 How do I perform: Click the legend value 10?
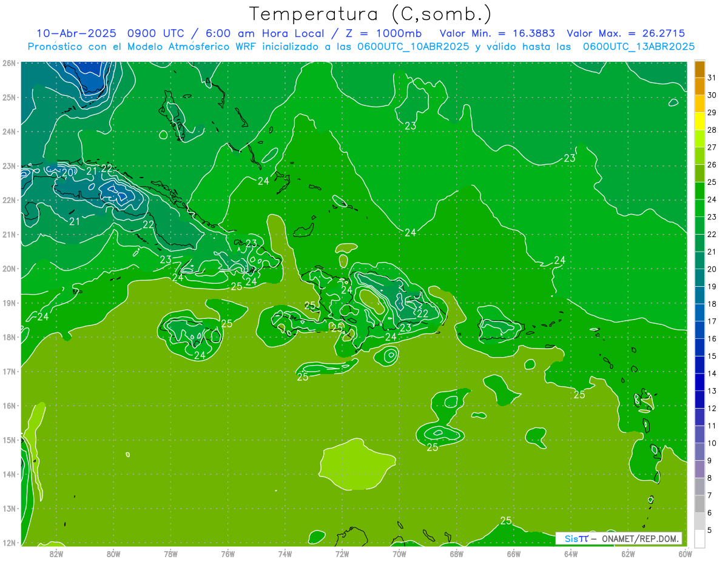(712, 443)
